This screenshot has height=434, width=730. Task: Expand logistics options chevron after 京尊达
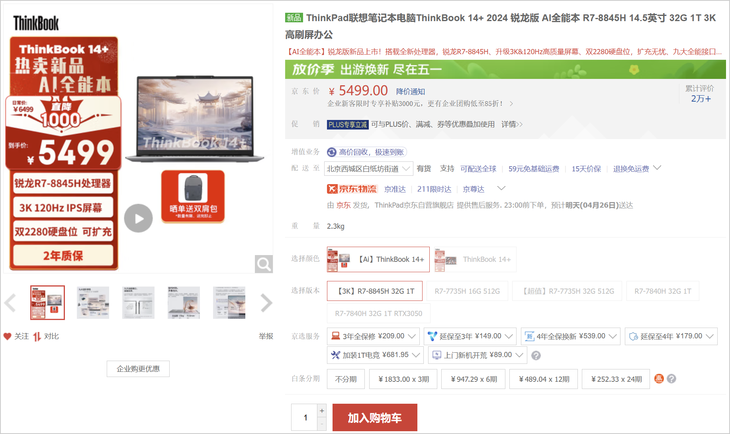(501, 188)
